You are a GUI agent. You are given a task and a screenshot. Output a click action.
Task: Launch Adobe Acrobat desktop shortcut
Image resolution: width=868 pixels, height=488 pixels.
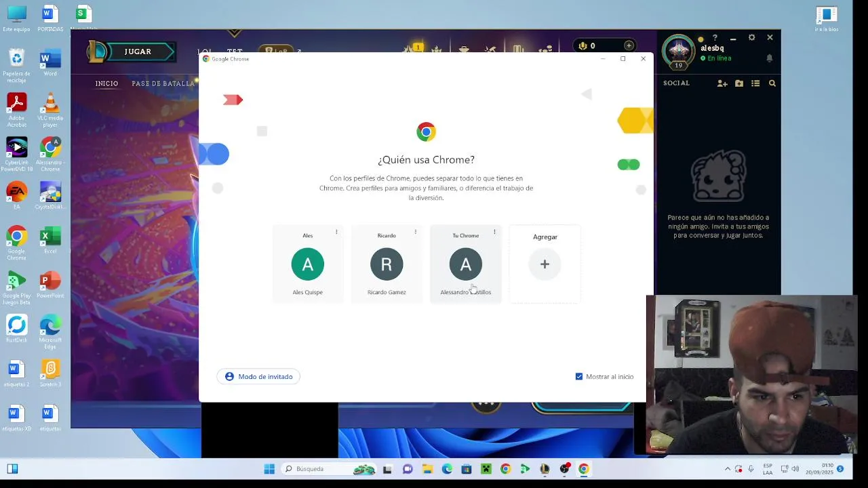point(16,110)
